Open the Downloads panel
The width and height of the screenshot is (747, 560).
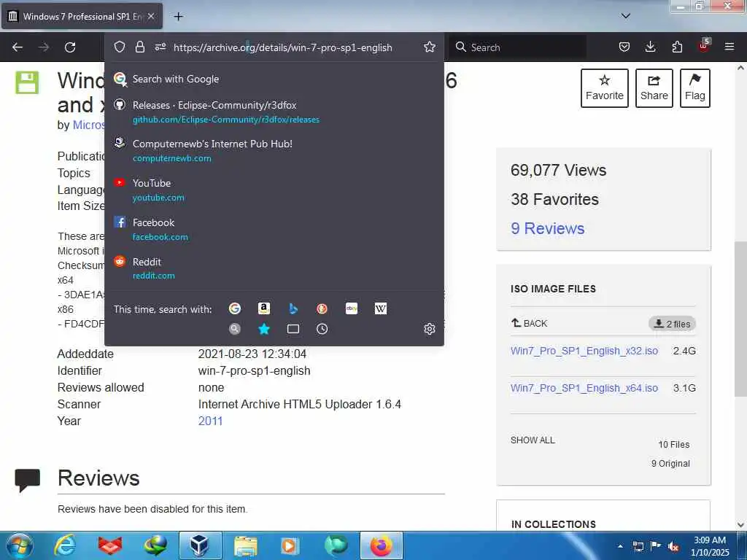tap(650, 47)
